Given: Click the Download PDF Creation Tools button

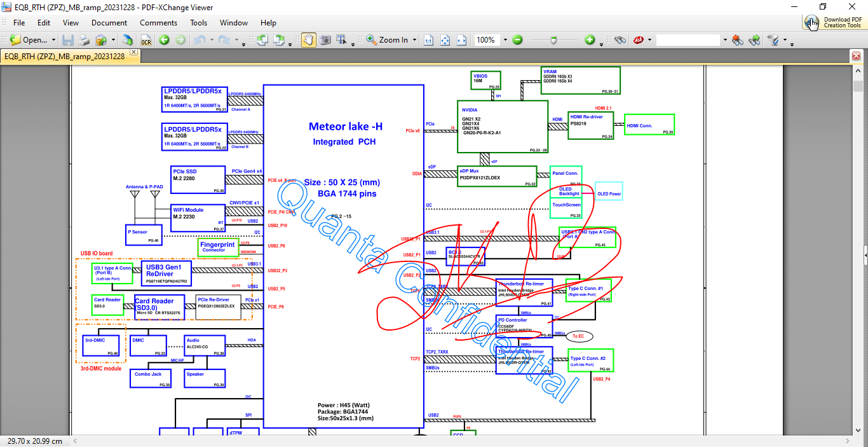Looking at the screenshot, I should click(834, 22).
